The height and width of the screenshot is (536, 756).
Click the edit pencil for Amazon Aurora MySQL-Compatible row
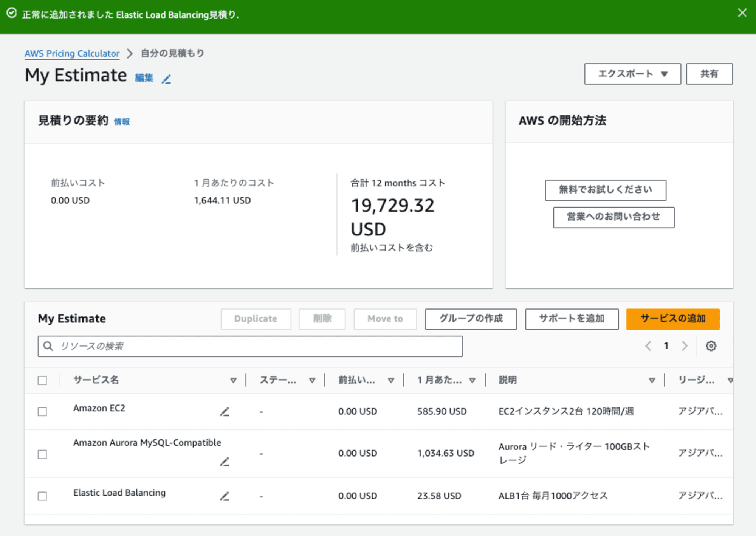point(225,462)
